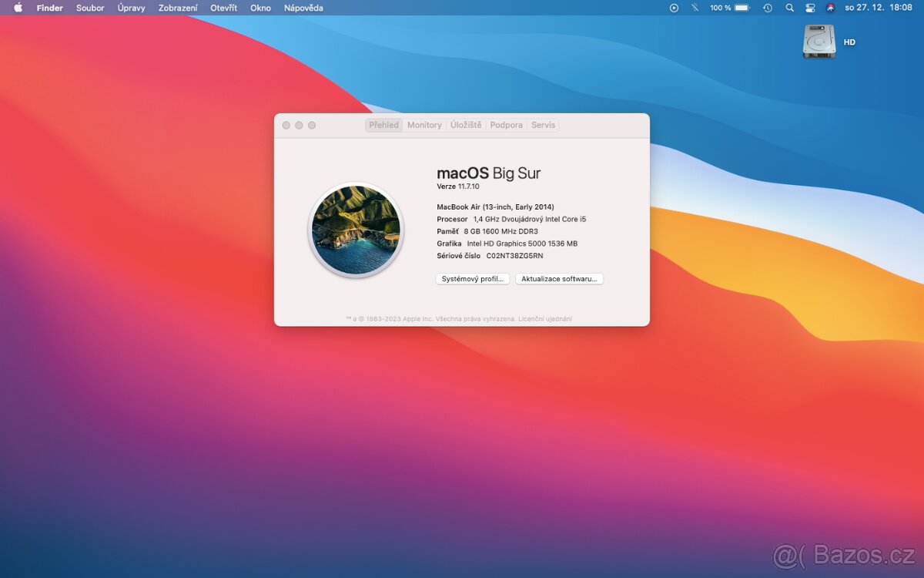Click the Aktualizace softwaru button
This screenshot has height=578, width=924.
pyautogui.click(x=559, y=279)
